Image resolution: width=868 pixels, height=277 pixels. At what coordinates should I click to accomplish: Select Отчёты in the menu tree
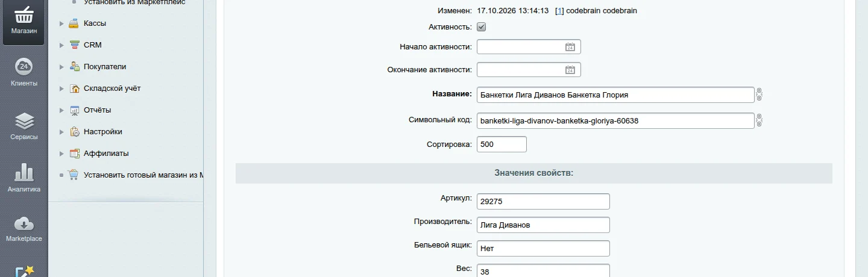[x=98, y=110]
